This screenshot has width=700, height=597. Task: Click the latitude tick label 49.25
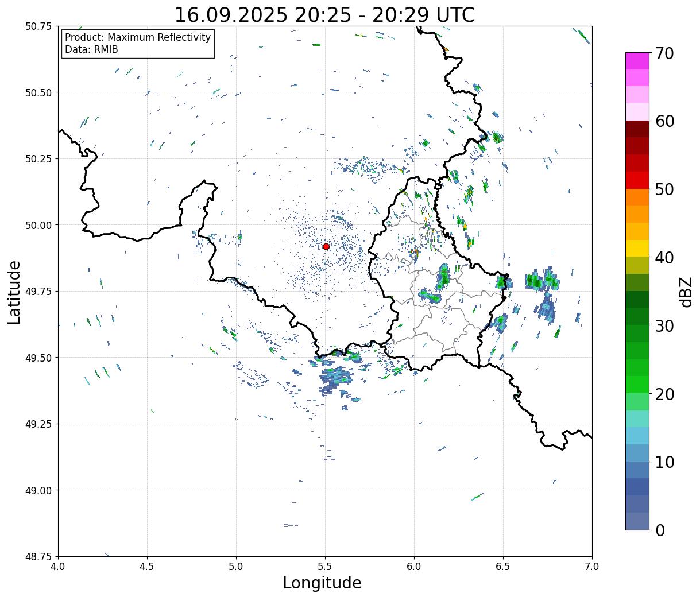[x=38, y=424]
